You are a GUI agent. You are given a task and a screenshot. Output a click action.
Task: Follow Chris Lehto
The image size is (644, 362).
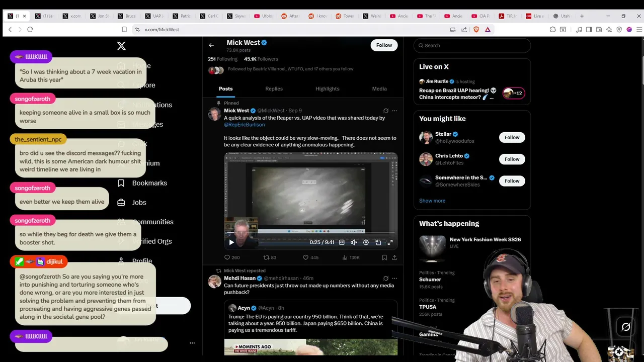click(512, 159)
